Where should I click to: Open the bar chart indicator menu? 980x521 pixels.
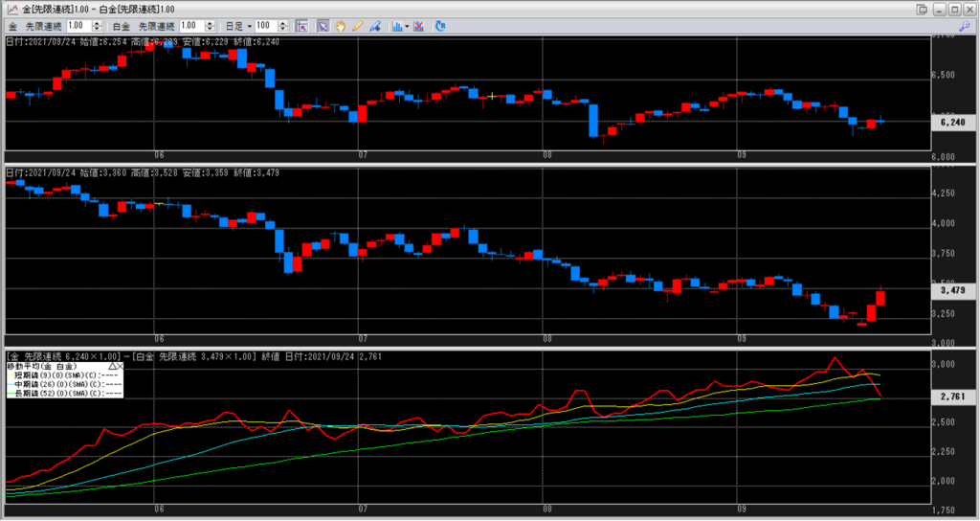tap(397, 25)
